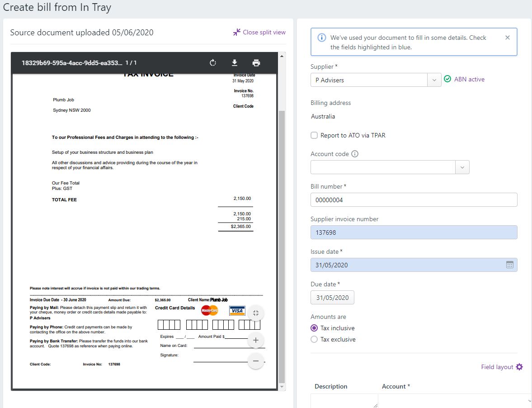Screen dimensions: 532x408
Task: Download the invoice document
Action: click(x=235, y=62)
